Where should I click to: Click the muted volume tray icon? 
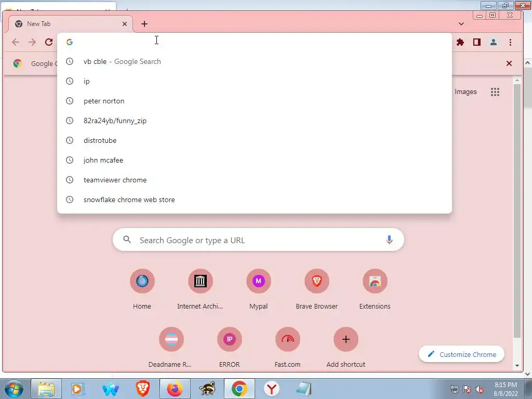click(480, 390)
